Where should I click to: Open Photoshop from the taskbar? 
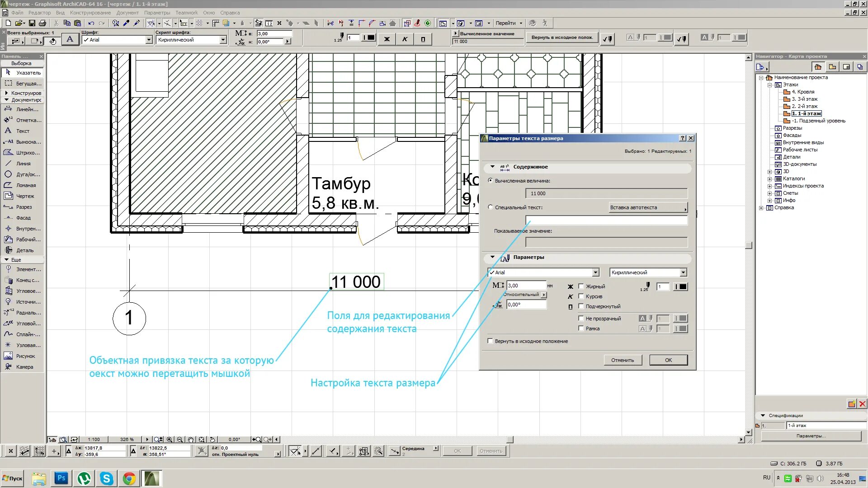[x=61, y=478]
